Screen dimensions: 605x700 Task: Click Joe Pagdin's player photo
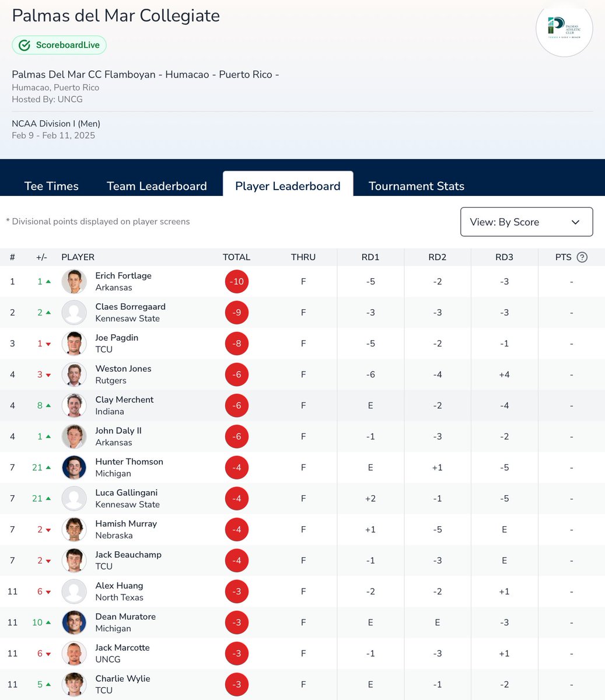pos(74,344)
